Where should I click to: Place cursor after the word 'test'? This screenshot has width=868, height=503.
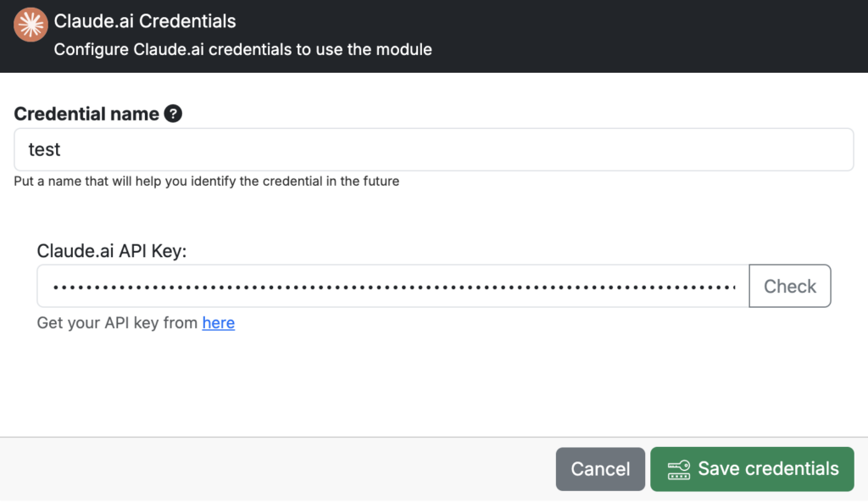point(61,149)
